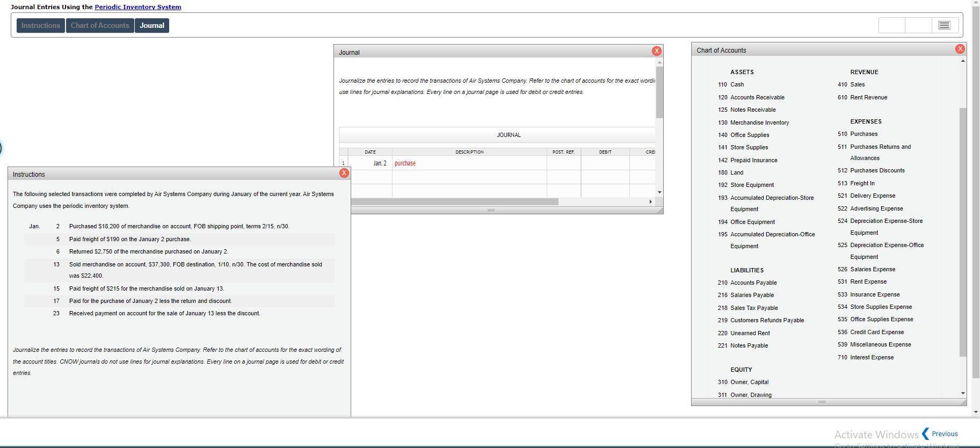Open the Periodic Inventory System link
The image size is (980, 448).
(x=138, y=7)
